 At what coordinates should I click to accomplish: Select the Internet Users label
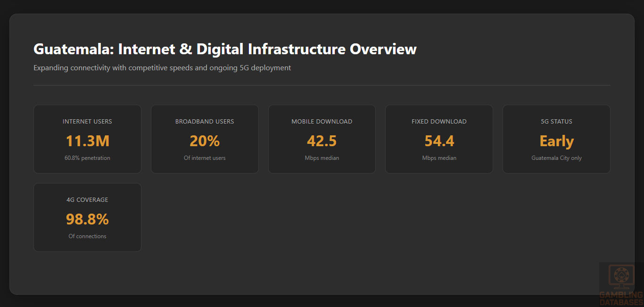pos(87,122)
